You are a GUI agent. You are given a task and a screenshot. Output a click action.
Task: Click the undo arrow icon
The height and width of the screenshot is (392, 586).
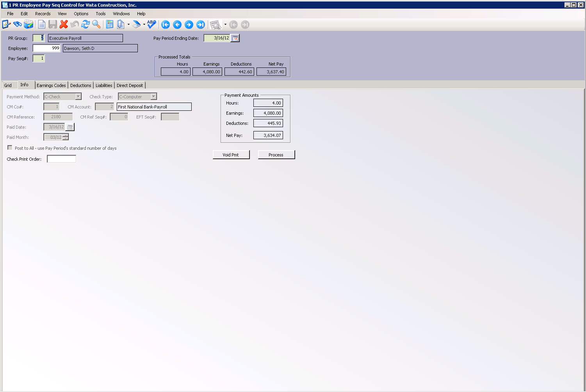75,25
